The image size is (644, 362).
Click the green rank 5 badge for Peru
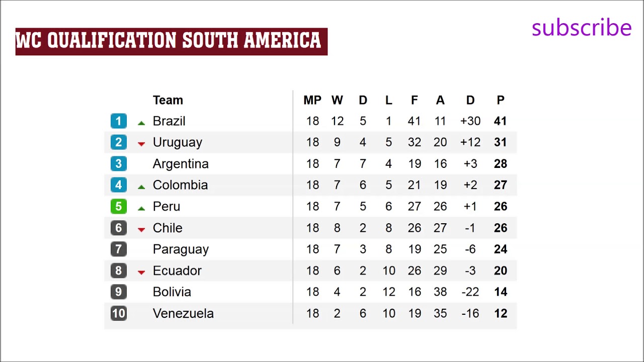click(119, 207)
